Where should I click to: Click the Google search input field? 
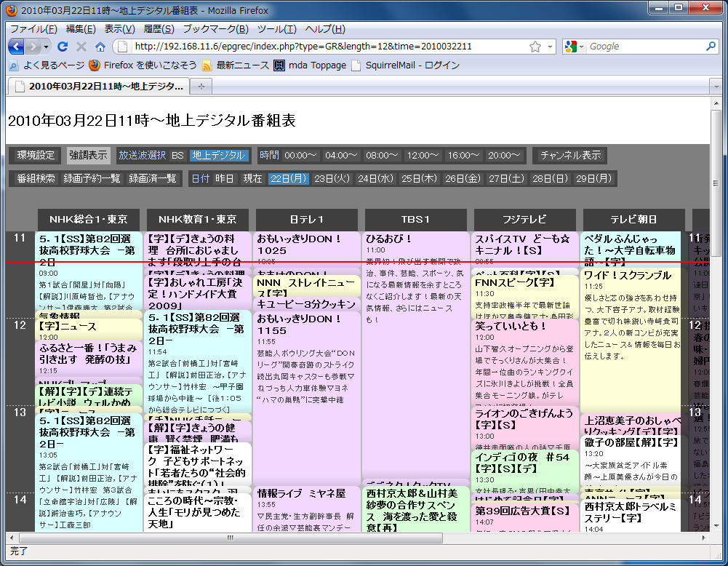[645, 47]
